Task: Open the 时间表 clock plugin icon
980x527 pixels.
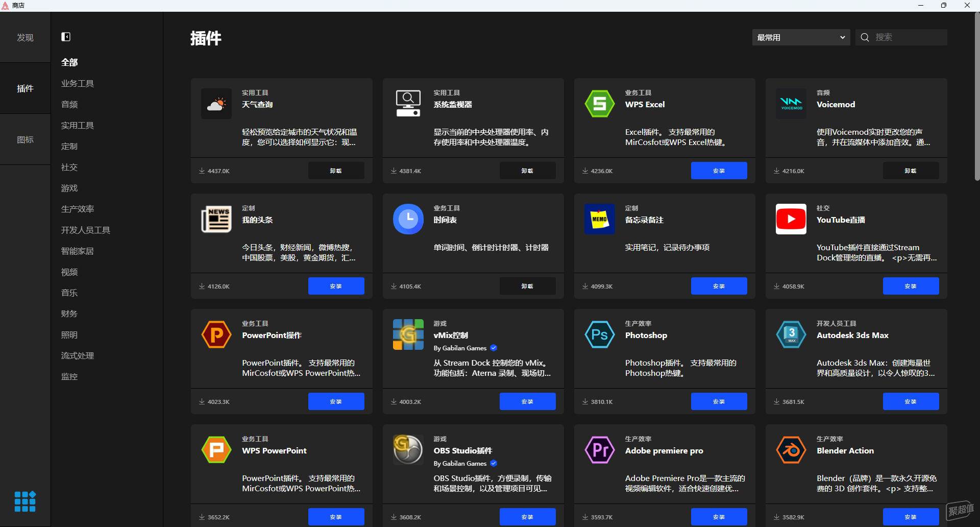Action: [408, 219]
